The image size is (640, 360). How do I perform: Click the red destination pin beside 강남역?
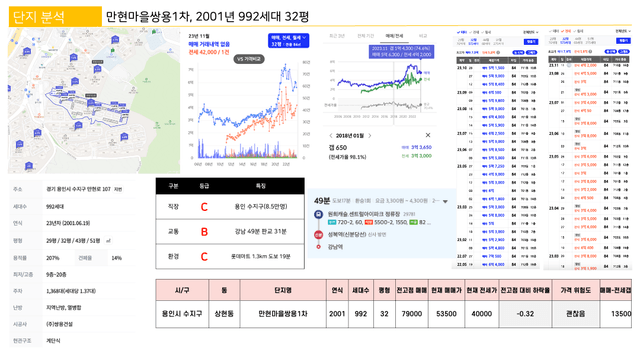[318, 247]
